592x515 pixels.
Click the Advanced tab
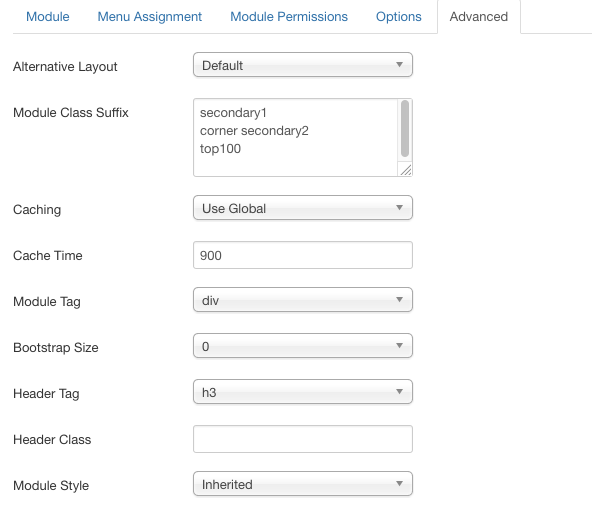point(479,17)
